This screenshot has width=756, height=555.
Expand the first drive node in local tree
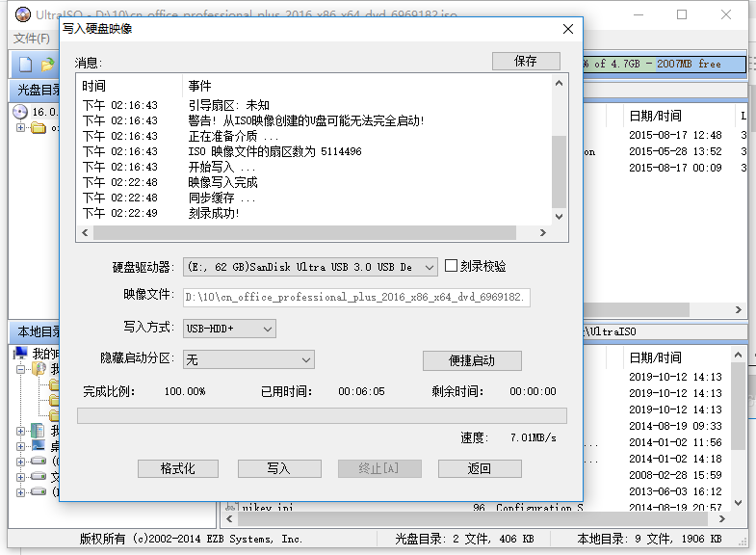point(20,462)
